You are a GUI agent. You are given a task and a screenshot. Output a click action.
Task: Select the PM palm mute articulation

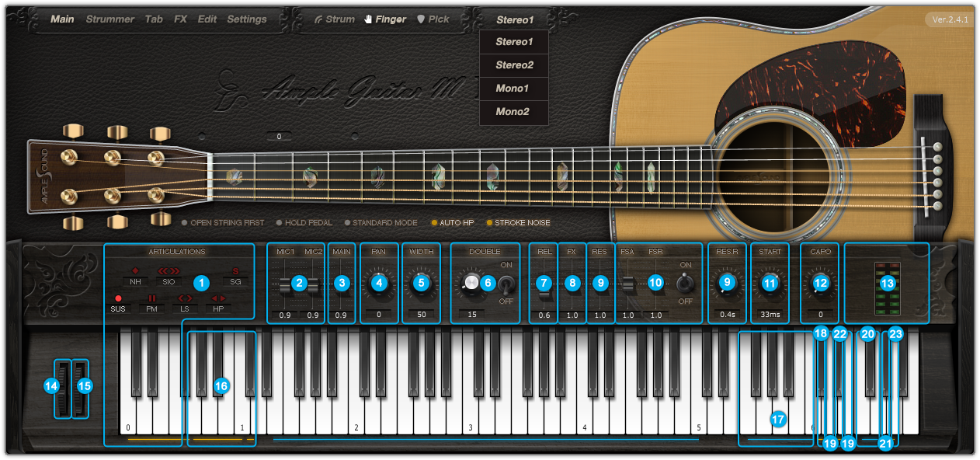(151, 304)
